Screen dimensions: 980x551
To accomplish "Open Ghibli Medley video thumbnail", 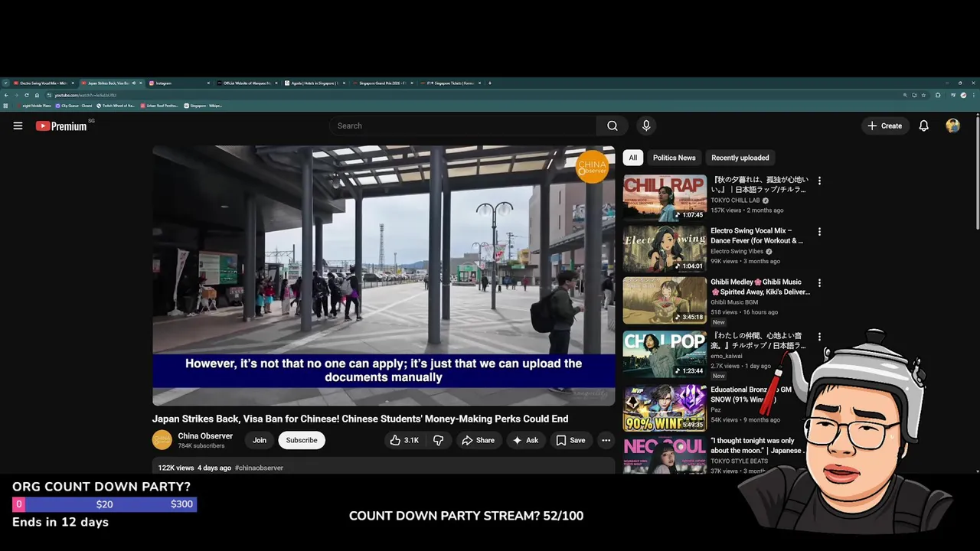I will pos(665,300).
